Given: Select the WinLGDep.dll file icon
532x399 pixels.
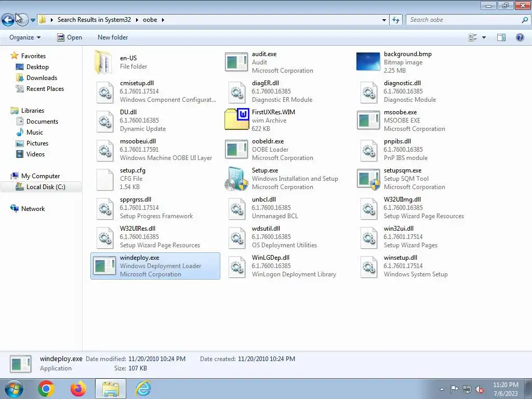Looking at the screenshot, I should click(x=237, y=268).
